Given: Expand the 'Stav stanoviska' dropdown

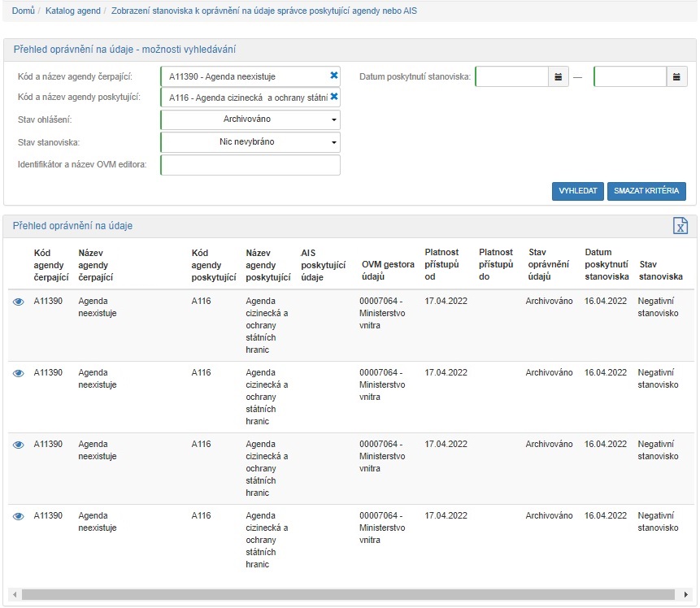Looking at the screenshot, I should click(x=250, y=142).
